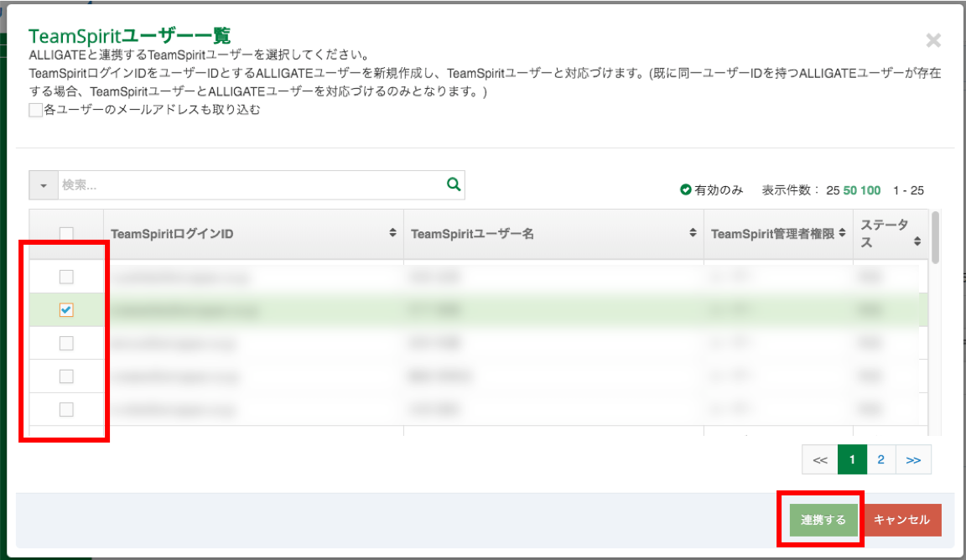Check the first user row checkbox
Screen dimensions: 966x560
[66, 277]
